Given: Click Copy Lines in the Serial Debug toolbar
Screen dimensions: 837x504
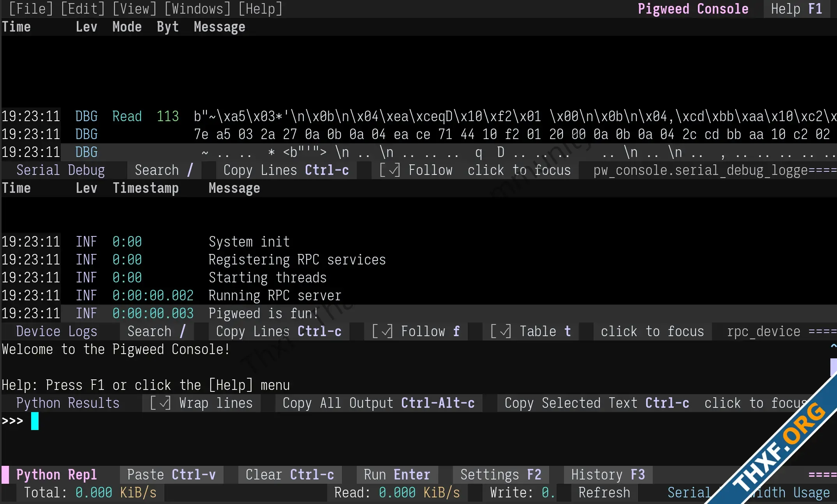Looking at the screenshot, I should [286, 170].
